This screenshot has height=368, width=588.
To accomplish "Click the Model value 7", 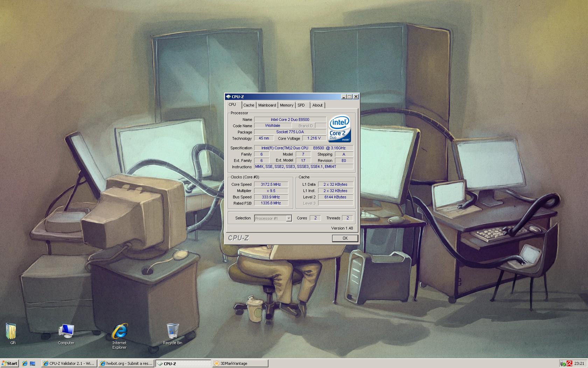I will point(303,154).
